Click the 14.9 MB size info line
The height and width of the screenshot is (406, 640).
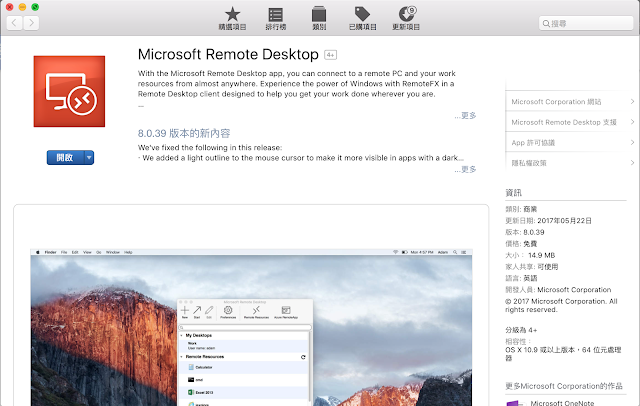click(530, 255)
